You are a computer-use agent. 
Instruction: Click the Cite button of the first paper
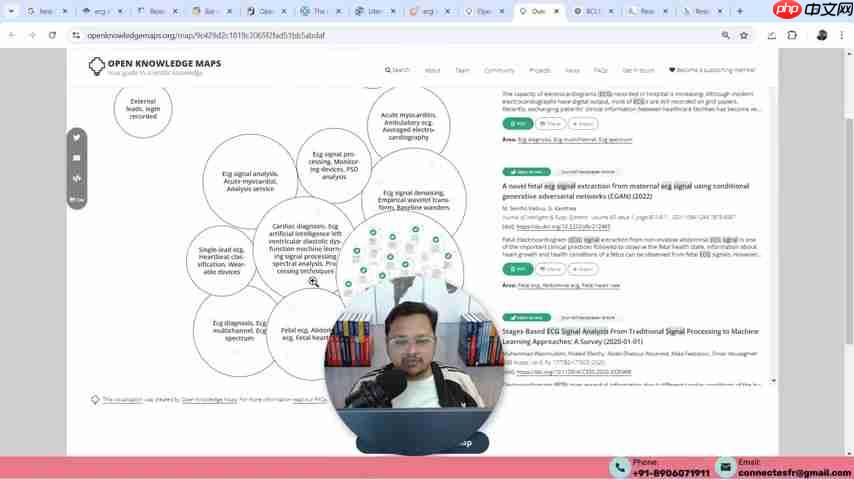tap(550, 124)
